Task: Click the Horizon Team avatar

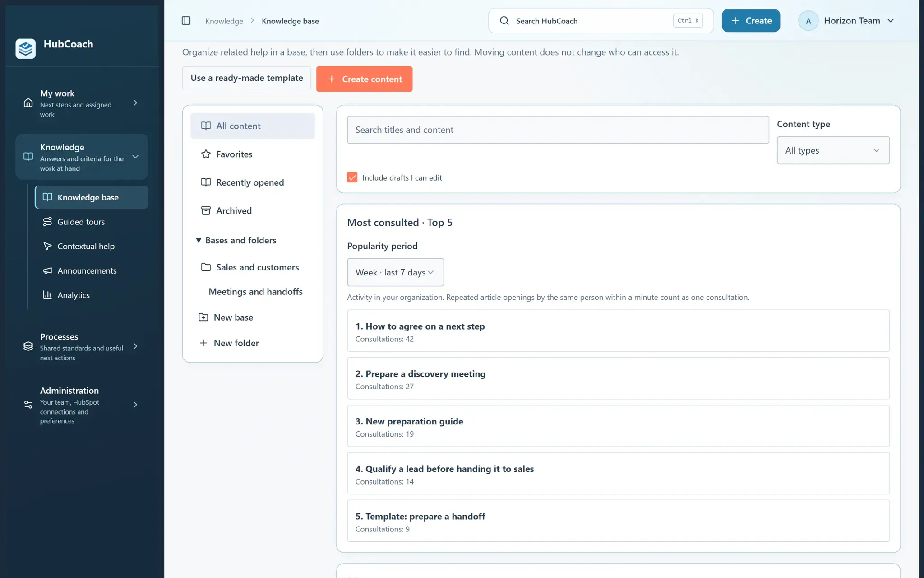Action: pos(808,21)
